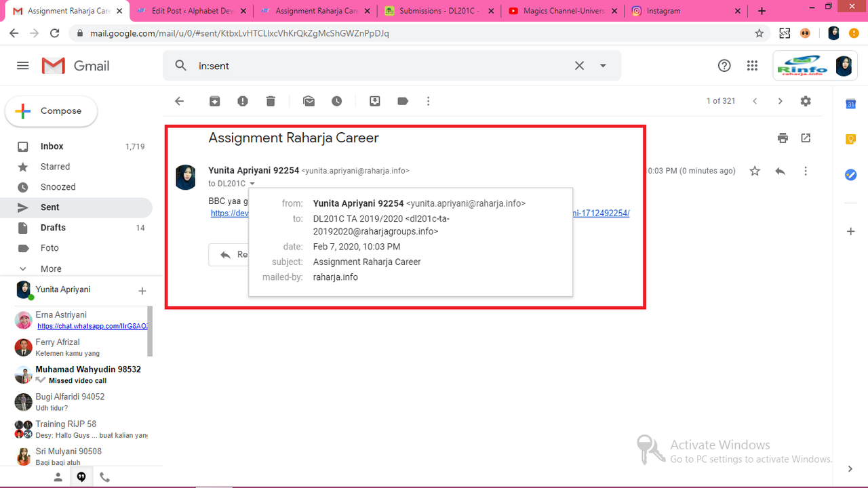Go to the older message arrow

tap(780, 101)
